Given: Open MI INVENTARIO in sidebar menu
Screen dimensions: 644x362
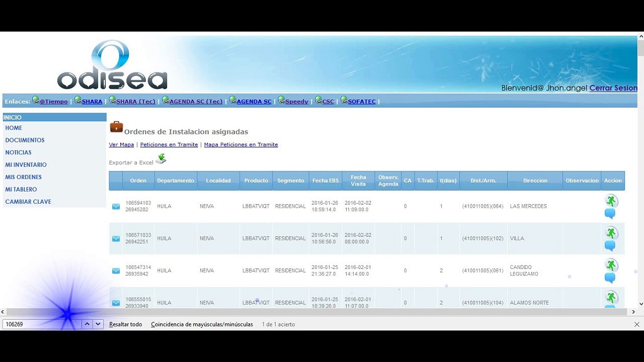Looking at the screenshot, I should point(26,165).
